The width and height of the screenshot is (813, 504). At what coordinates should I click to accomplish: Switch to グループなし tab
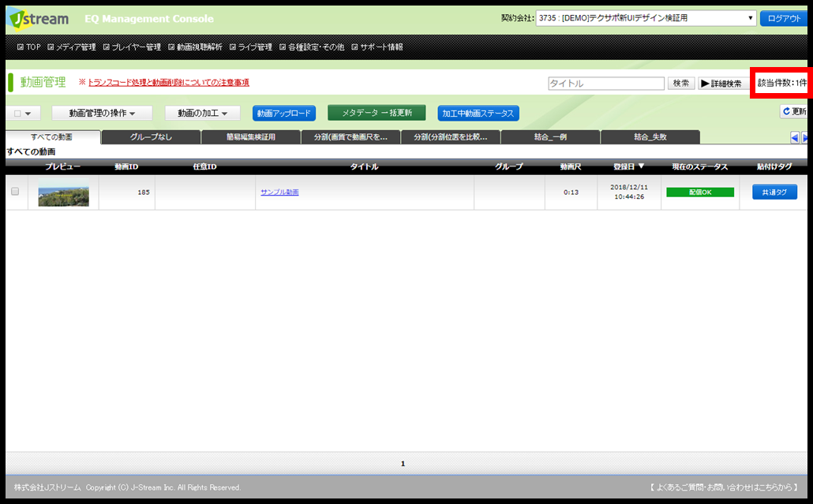(151, 137)
